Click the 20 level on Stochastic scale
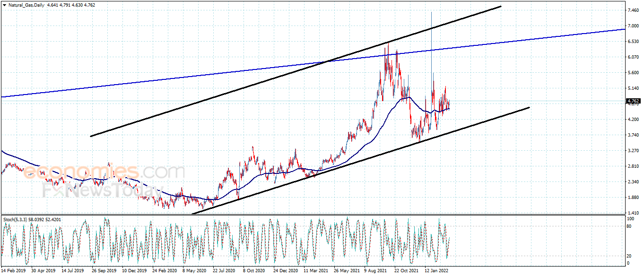Screen dimensions: 644x276 click(x=629, y=256)
